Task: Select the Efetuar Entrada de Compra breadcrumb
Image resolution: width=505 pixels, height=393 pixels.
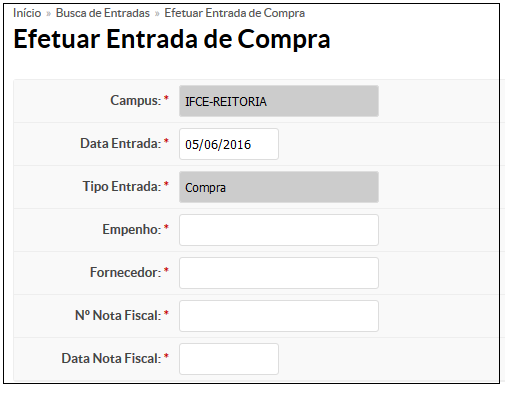Action: (x=235, y=13)
